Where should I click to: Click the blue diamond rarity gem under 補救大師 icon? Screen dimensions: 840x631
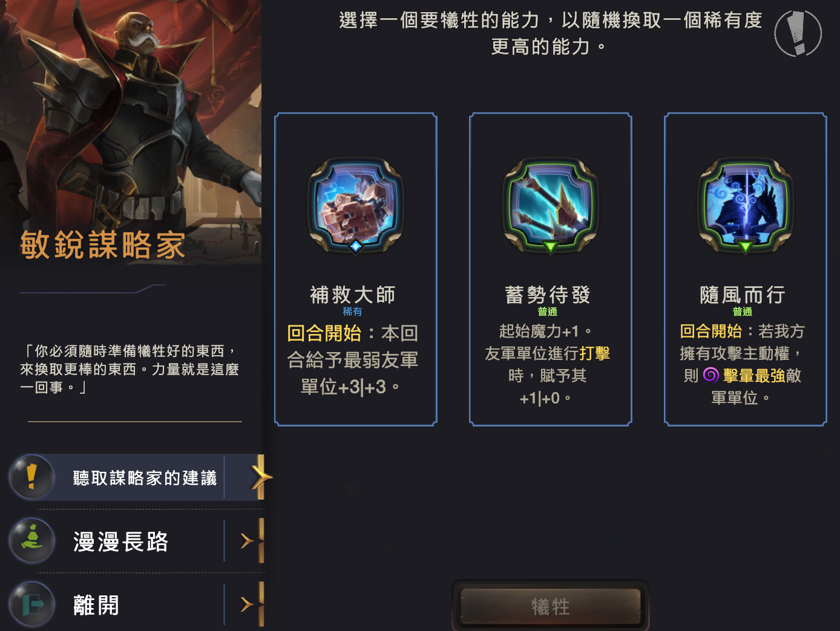click(356, 246)
